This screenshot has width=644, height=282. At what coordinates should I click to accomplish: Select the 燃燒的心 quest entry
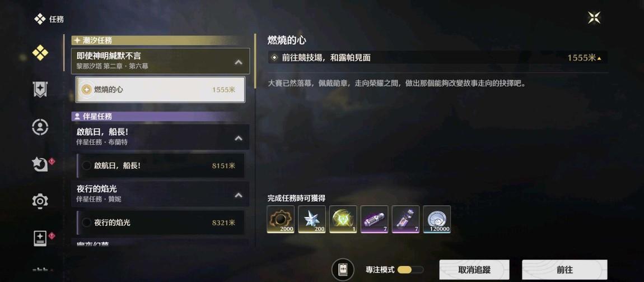(161, 89)
